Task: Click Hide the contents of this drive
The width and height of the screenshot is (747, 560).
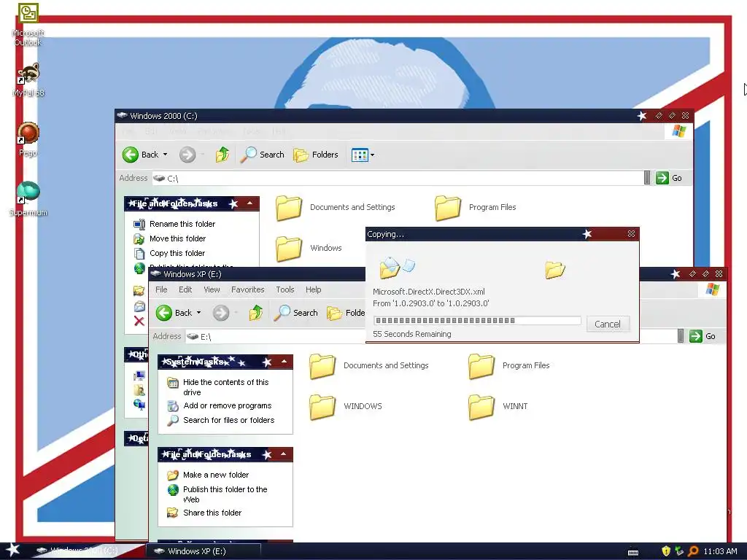Action: (226, 387)
